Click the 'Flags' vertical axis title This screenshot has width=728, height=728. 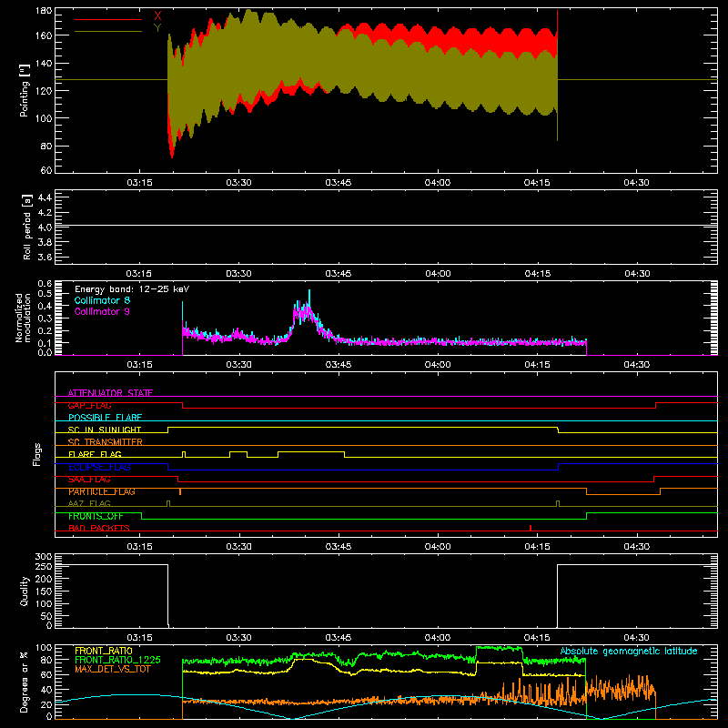coord(37,454)
